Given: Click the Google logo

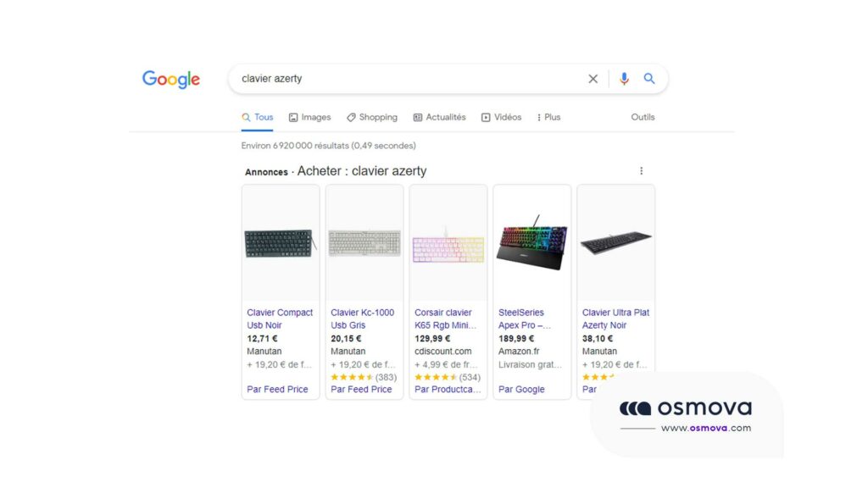Looking at the screenshot, I should coord(170,79).
